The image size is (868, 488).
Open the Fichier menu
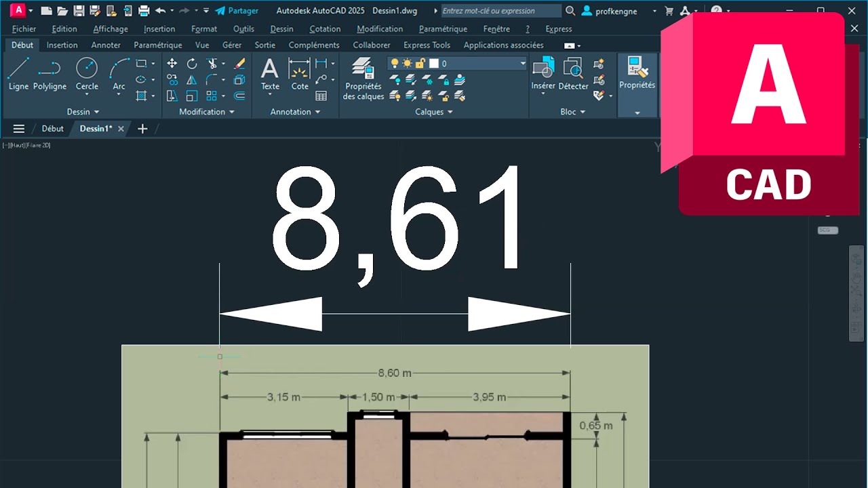pos(24,29)
